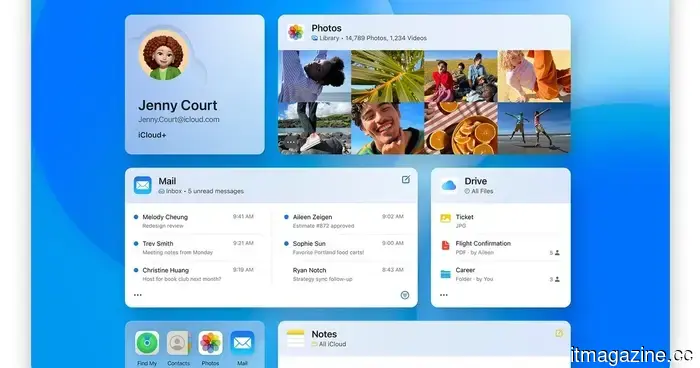Open Find My from the app tray
Viewport: 700px width, 368px height.
(x=147, y=343)
